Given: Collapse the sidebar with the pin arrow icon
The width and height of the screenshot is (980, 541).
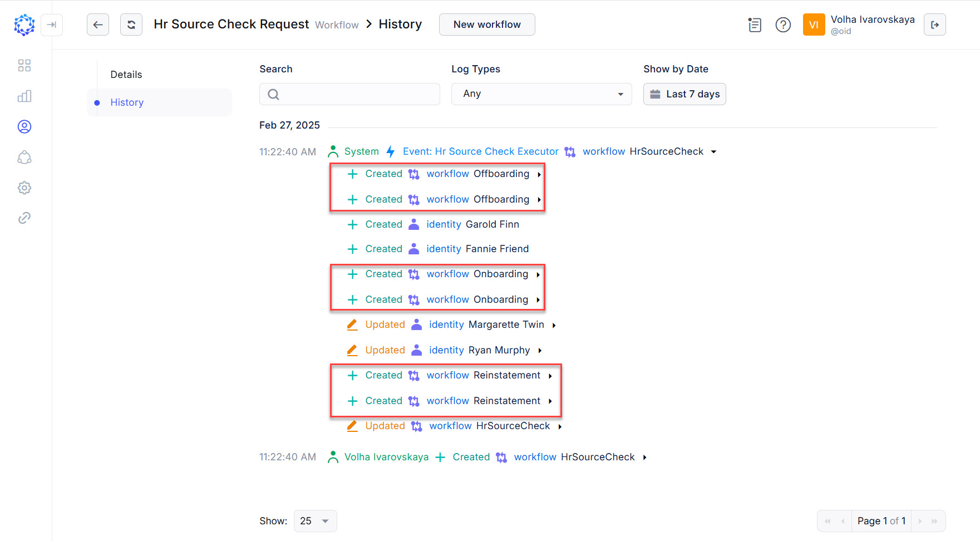Looking at the screenshot, I should point(52,24).
